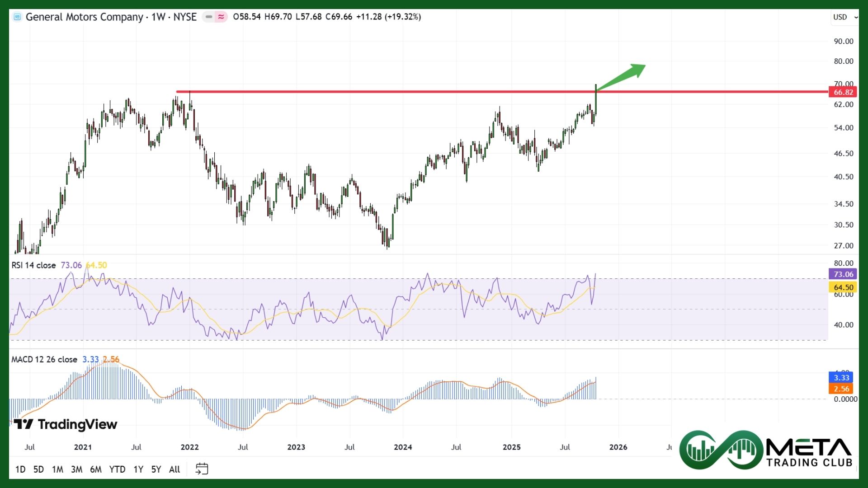Open the go-to-date calendar icon
Screen dimensions: 868x488
[x=202, y=469]
